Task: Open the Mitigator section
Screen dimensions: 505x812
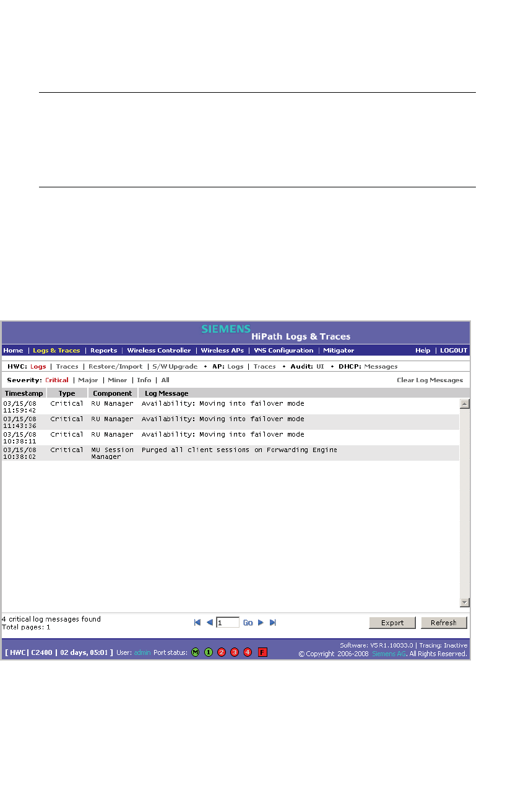Action: [339, 350]
